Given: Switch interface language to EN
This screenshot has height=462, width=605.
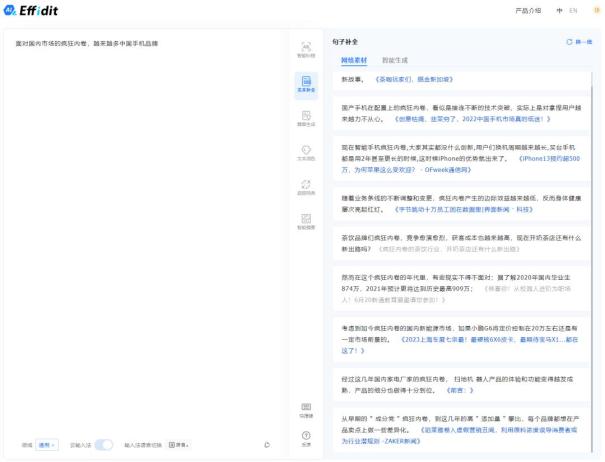Looking at the screenshot, I should 573,11.
